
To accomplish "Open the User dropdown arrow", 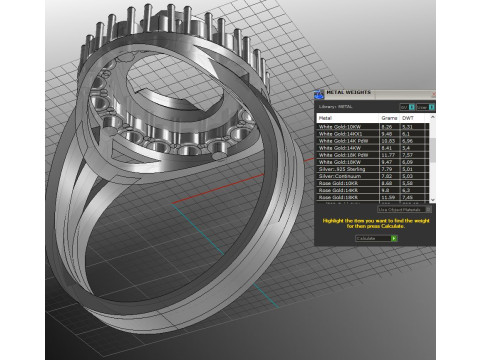I will click(x=432, y=107).
